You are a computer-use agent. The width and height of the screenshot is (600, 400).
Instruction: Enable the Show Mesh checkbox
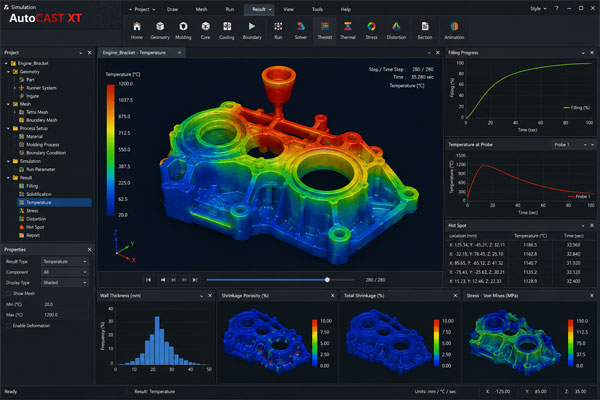(8, 294)
